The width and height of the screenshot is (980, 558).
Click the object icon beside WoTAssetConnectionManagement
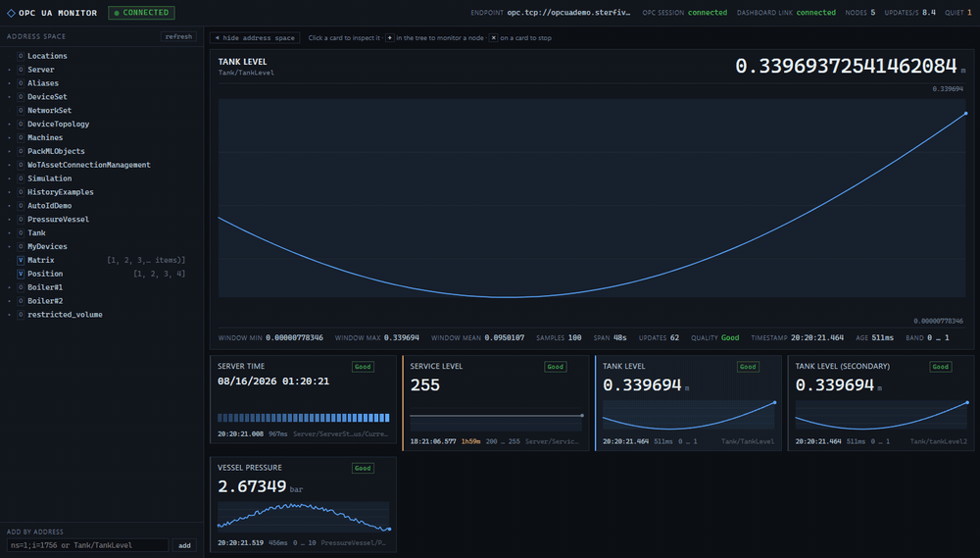pyautogui.click(x=21, y=165)
